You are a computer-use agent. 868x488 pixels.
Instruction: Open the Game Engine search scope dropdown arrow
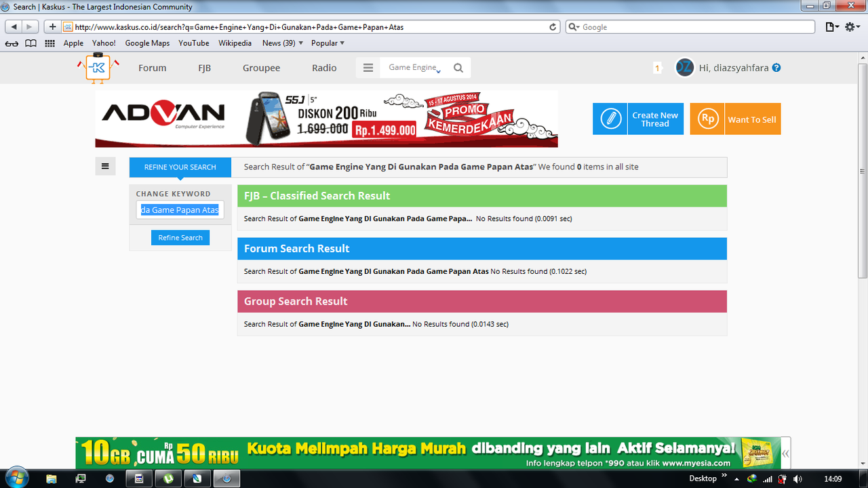point(439,70)
